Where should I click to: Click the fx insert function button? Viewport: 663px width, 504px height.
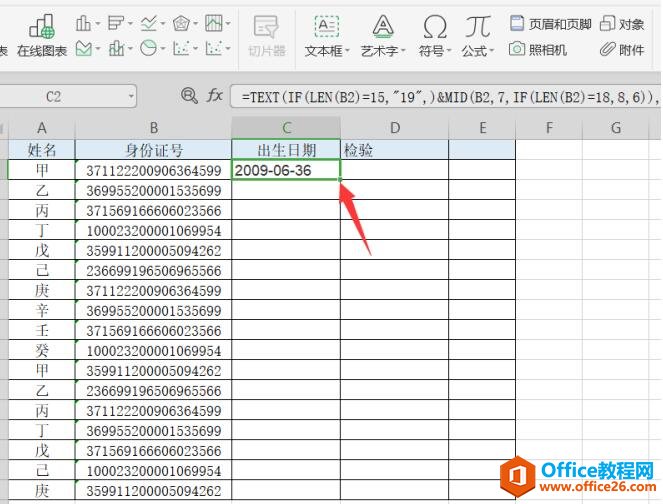[215, 96]
